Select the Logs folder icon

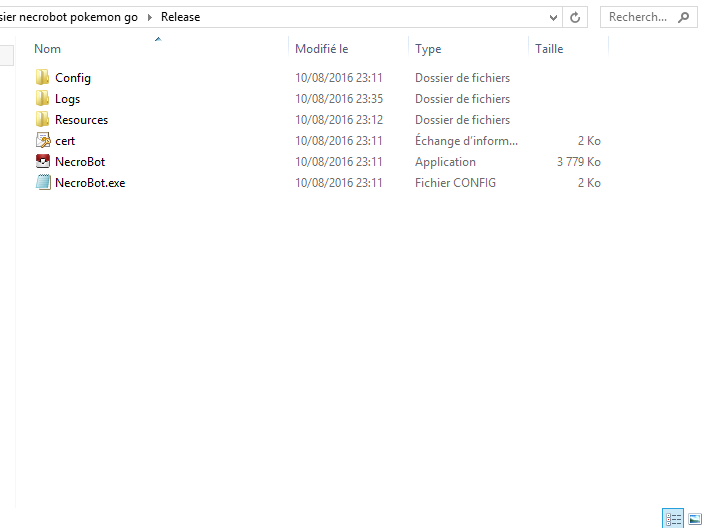click(x=43, y=99)
